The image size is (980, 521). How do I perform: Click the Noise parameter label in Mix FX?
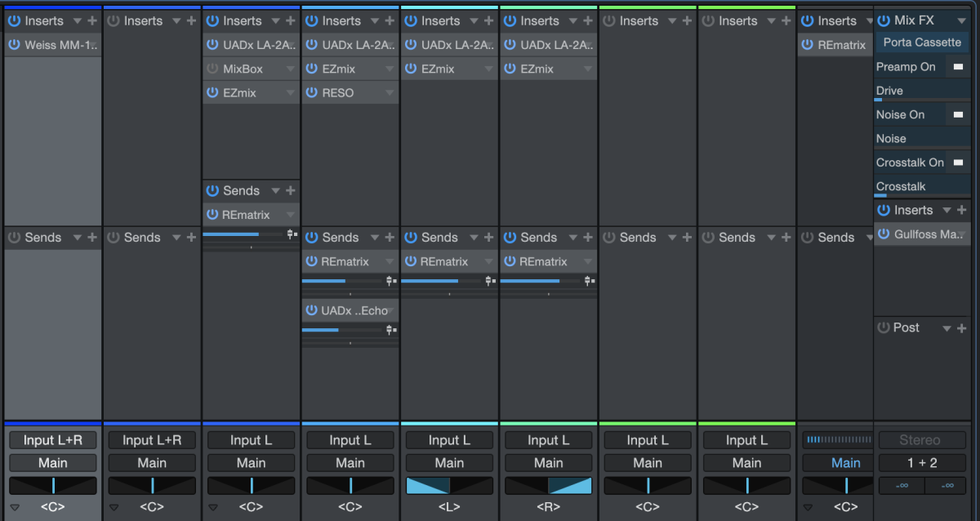click(891, 139)
